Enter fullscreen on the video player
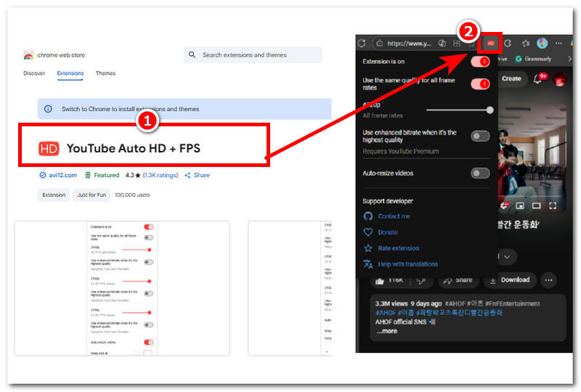Image resolution: width=581 pixels, height=392 pixels. pyautogui.click(x=553, y=205)
